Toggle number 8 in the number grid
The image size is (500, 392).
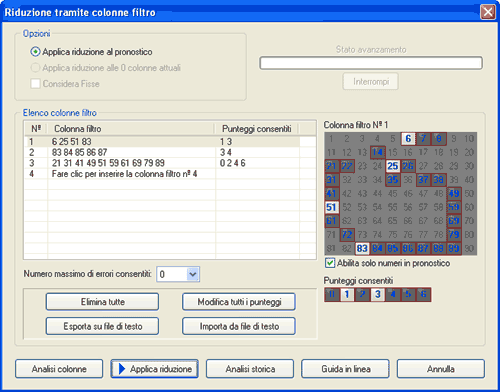pos(439,139)
